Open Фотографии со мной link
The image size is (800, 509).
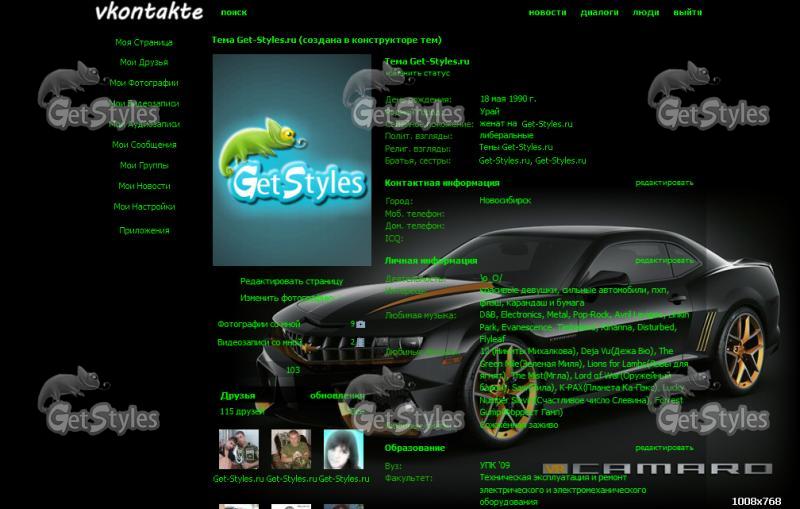click(259, 324)
